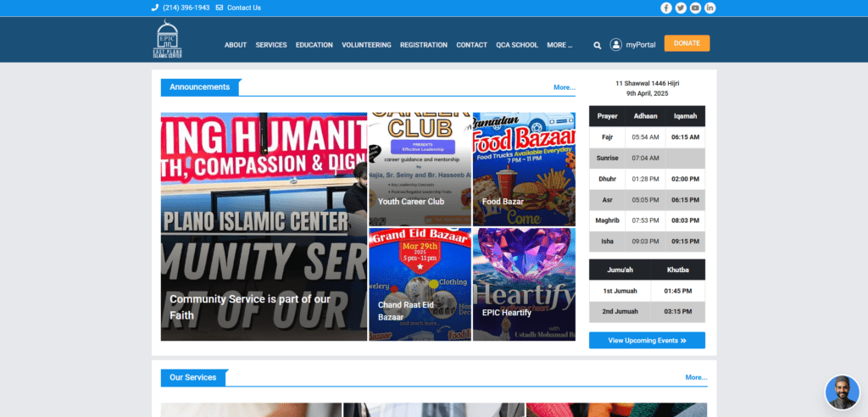Click the 9th April, 2025 date text

[647, 93]
